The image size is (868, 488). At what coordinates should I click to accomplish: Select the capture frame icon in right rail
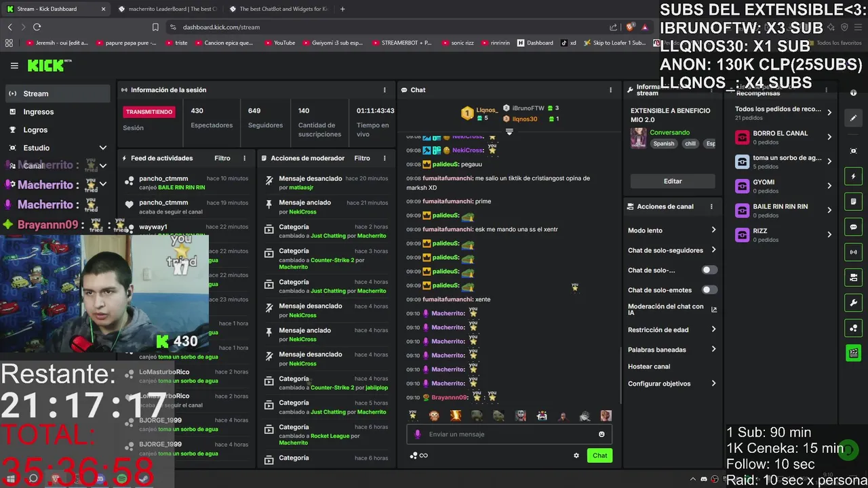(x=854, y=150)
